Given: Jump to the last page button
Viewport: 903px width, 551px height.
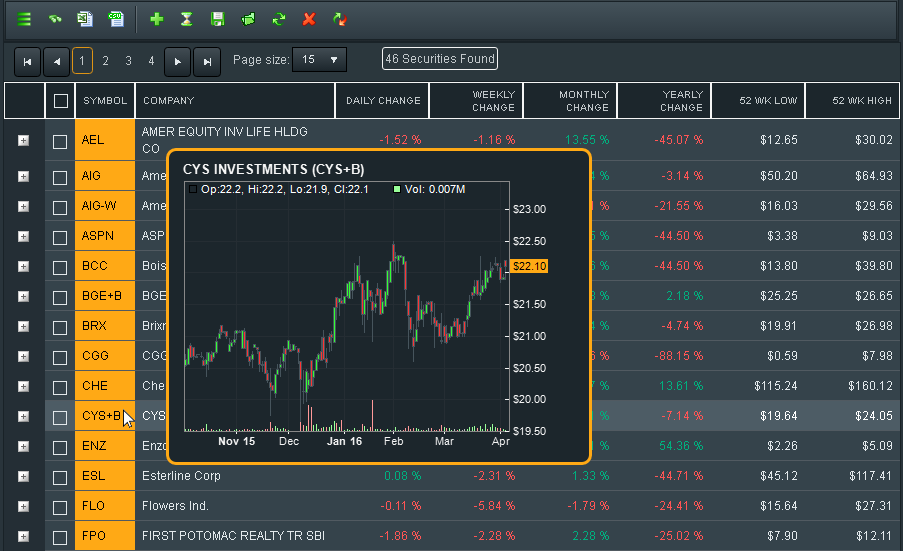Looking at the screenshot, I should click(x=207, y=61).
